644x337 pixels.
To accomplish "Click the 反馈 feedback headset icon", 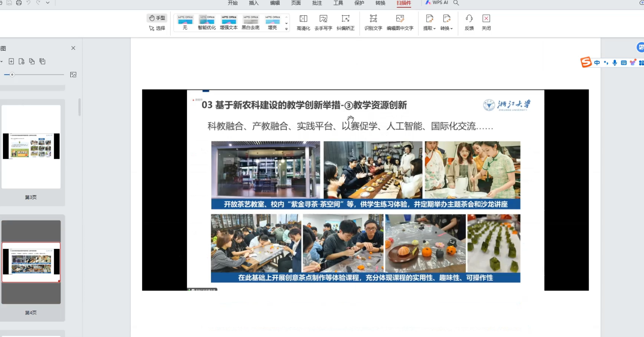I will [469, 22].
